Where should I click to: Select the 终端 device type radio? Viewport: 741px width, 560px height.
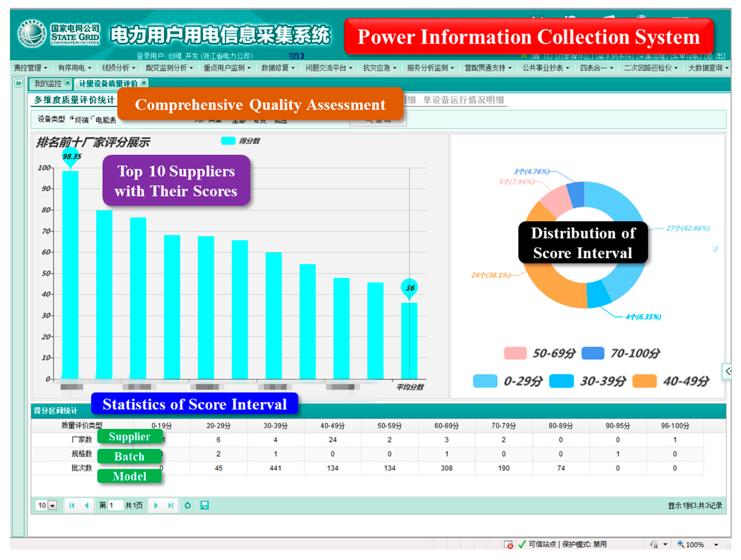[x=72, y=118]
